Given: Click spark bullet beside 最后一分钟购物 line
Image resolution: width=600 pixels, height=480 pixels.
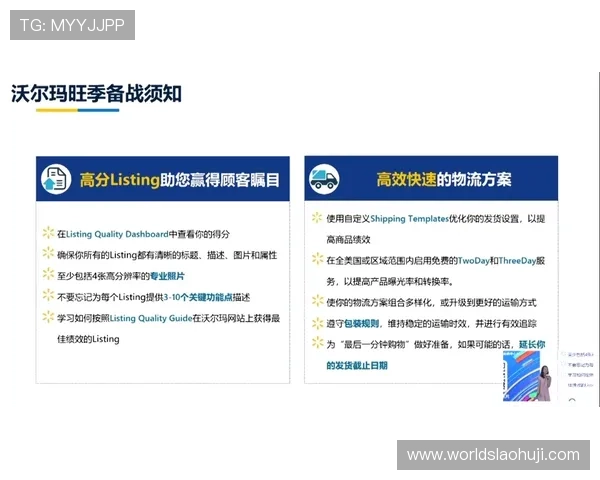Looking at the screenshot, I should coord(317,343).
